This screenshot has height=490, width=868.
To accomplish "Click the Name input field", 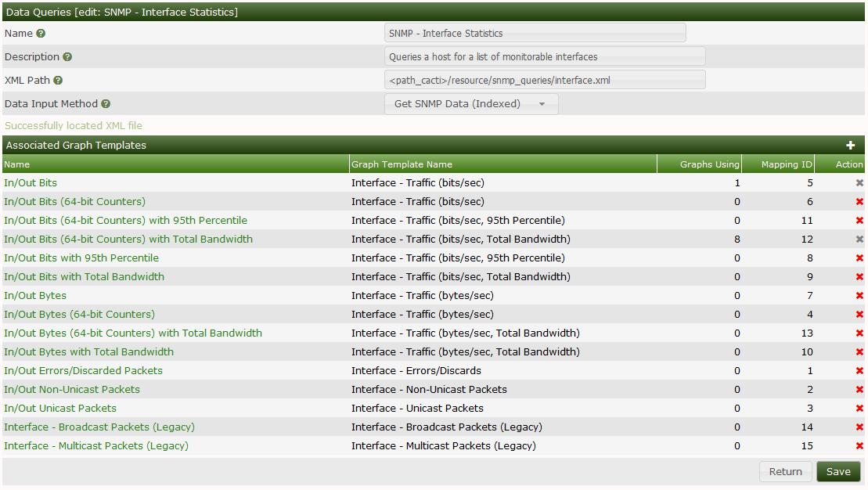I will click(x=535, y=32).
